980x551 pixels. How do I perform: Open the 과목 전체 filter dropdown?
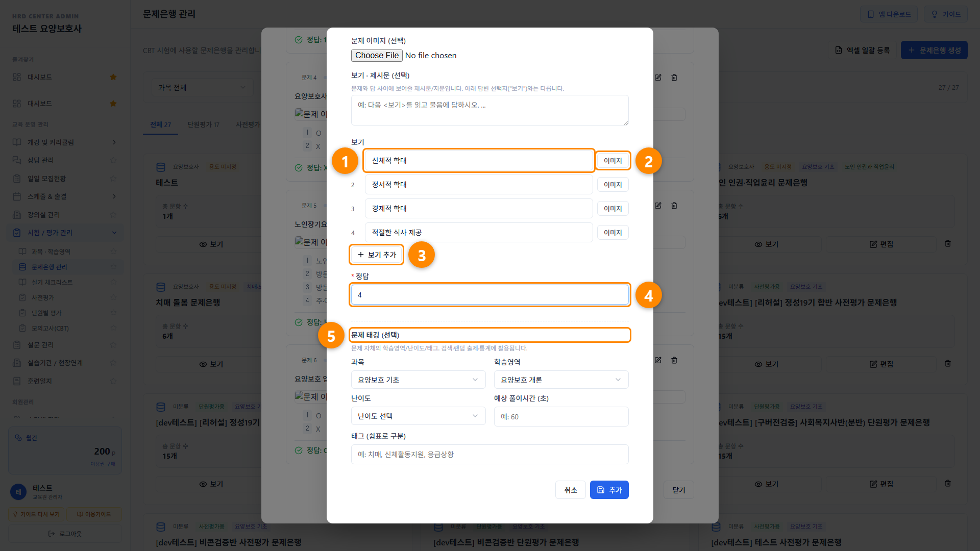202,87
